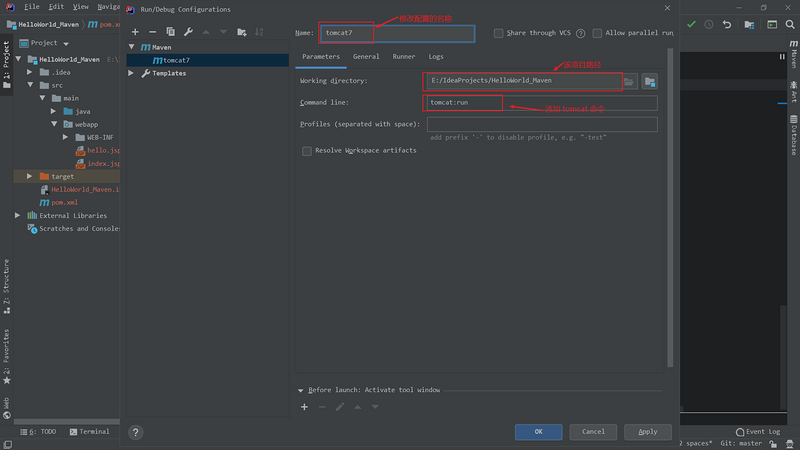Add a new run configuration

tap(135, 32)
